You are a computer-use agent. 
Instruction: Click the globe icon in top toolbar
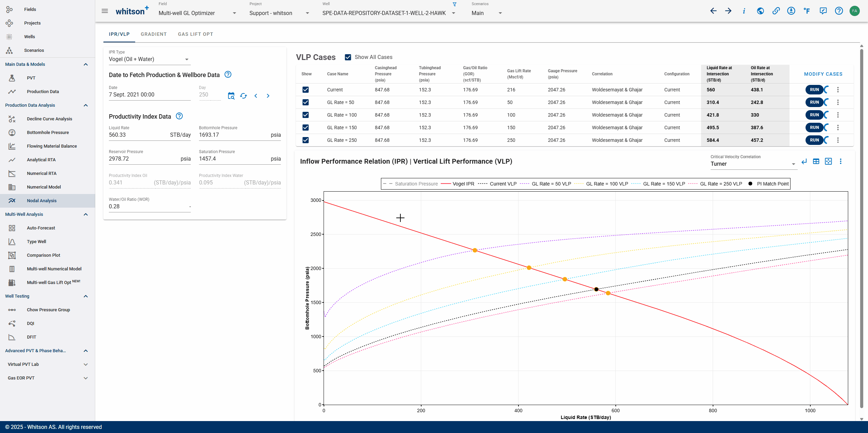760,11
